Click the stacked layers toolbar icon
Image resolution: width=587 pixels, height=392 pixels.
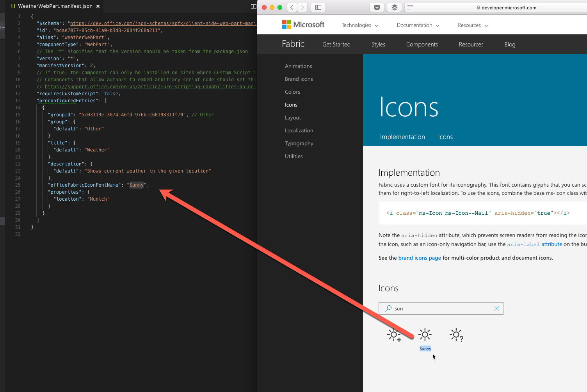[x=394, y=7]
